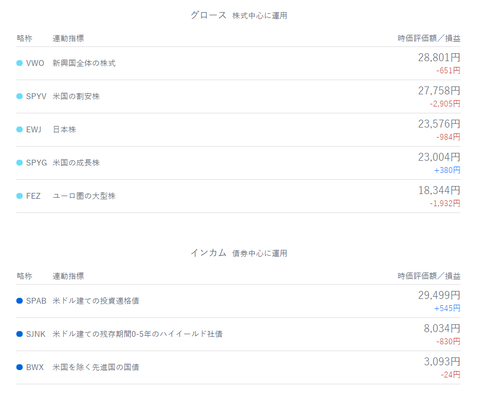Click the light blue dot beside SPYV
The image size is (480, 398).
(19, 96)
